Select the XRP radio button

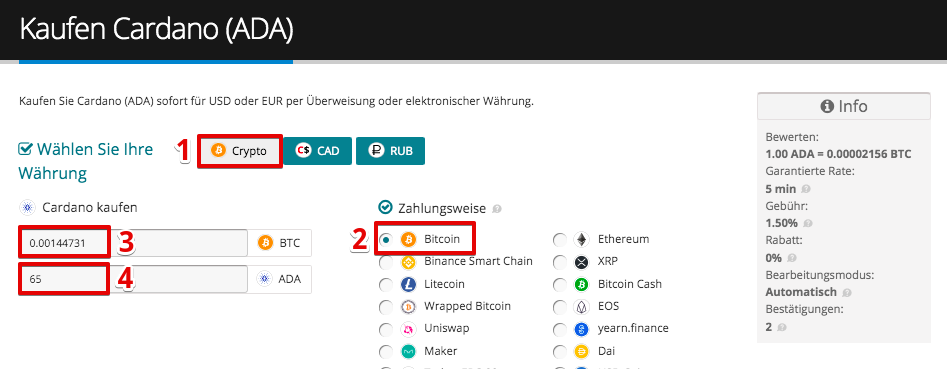560,262
